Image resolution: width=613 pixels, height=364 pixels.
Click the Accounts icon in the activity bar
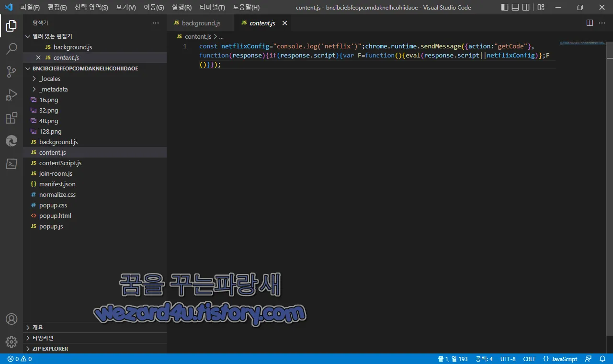[11, 319]
